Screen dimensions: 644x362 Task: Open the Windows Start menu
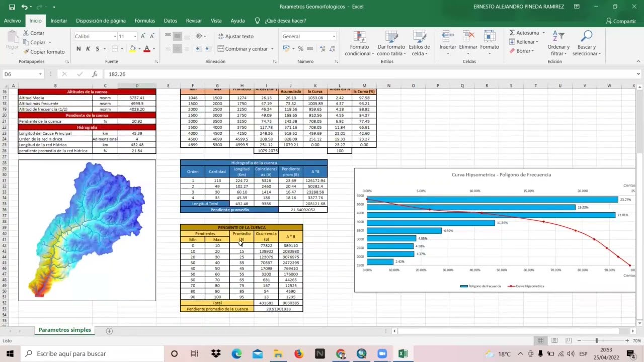point(10,353)
